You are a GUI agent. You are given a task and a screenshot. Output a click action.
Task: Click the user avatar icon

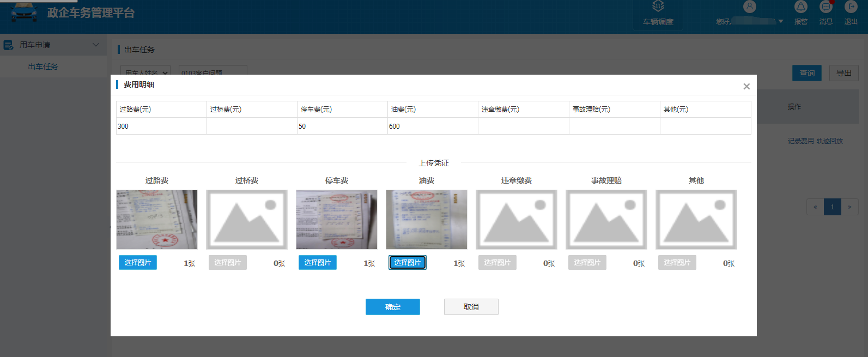[x=750, y=7]
